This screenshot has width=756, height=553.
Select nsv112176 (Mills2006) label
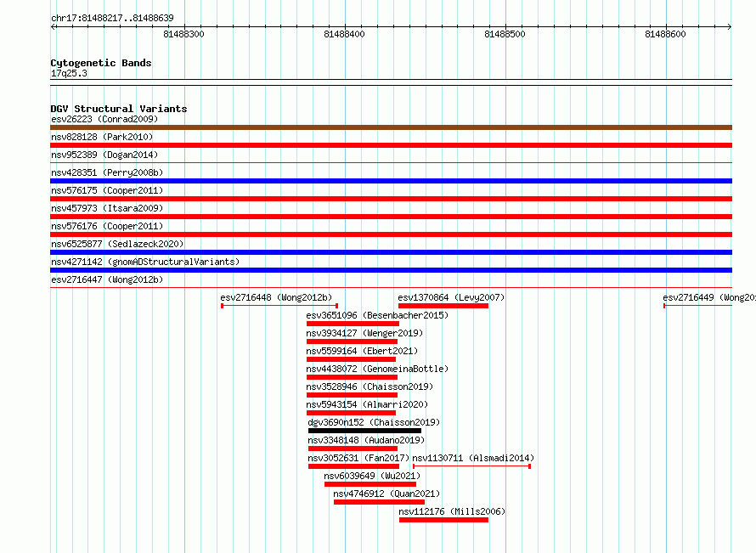(x=452, y=511)
